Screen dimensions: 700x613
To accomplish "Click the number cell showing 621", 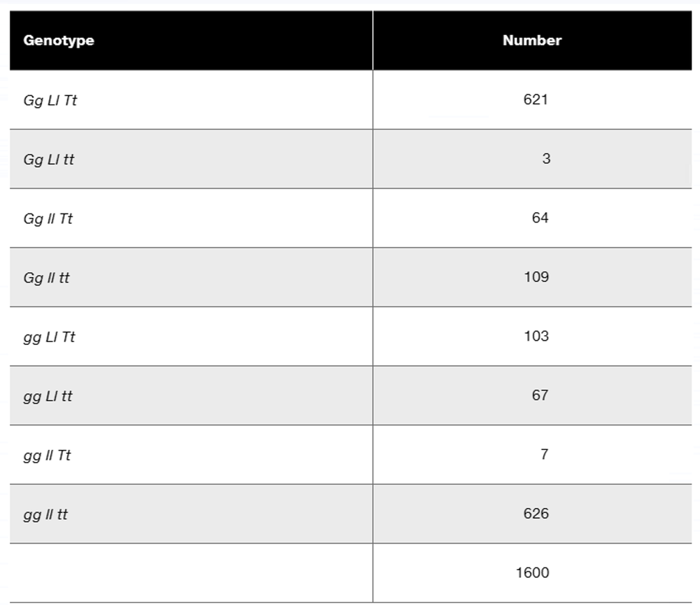I will [535, 99].
